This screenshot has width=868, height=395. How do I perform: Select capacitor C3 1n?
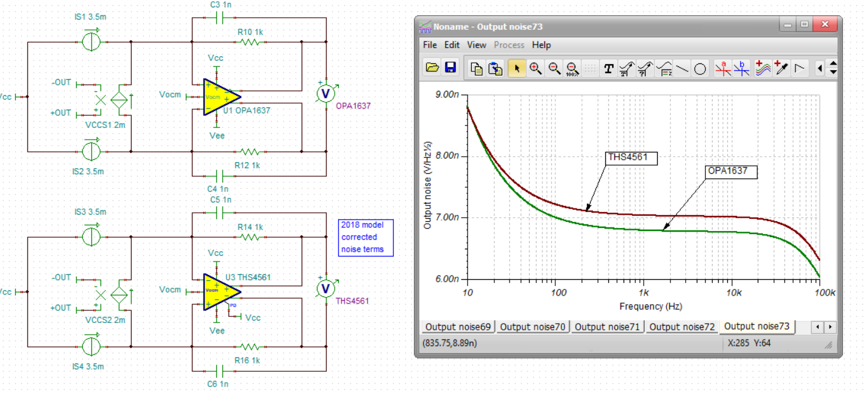click(x=221, y=18)
